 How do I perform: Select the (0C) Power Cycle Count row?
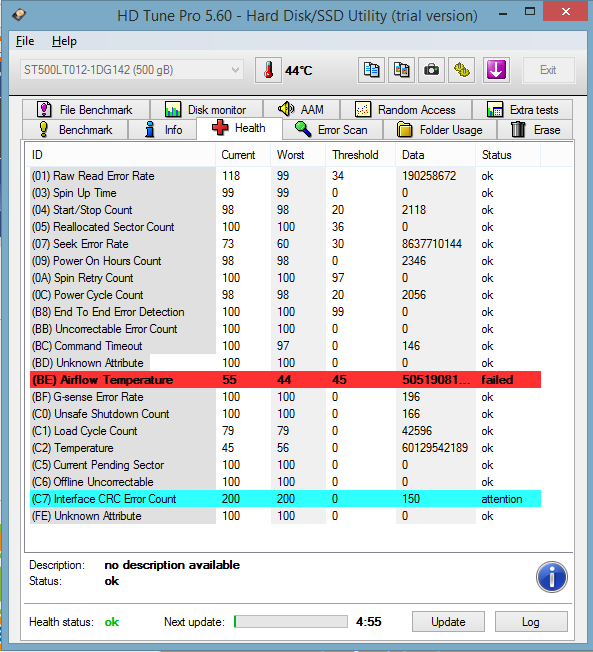pos(285,295)
